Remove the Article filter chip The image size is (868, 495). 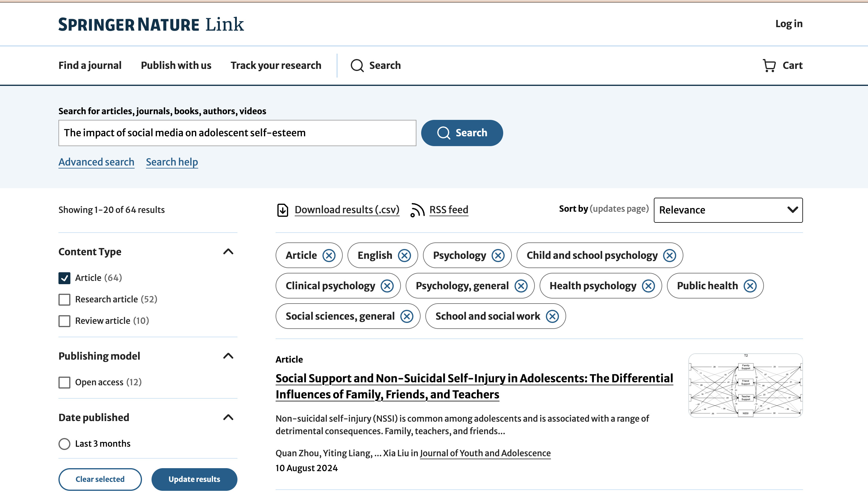329,255
